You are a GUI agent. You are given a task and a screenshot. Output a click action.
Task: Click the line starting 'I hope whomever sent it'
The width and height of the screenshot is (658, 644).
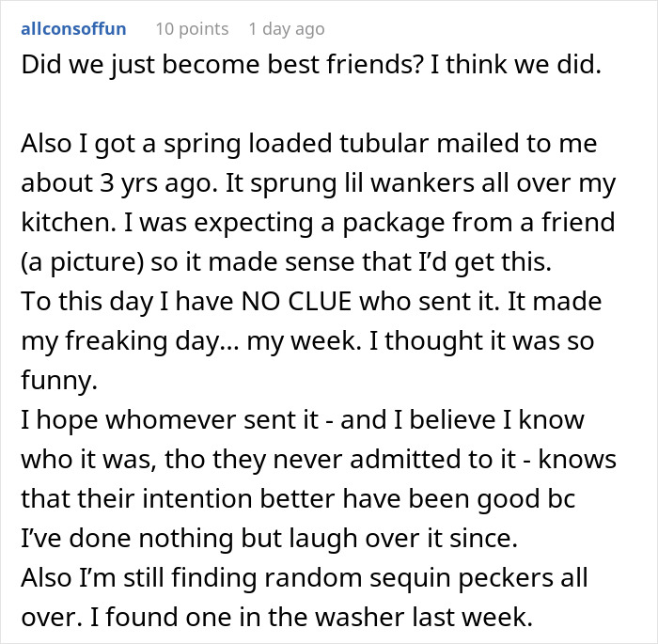point(303,420)
